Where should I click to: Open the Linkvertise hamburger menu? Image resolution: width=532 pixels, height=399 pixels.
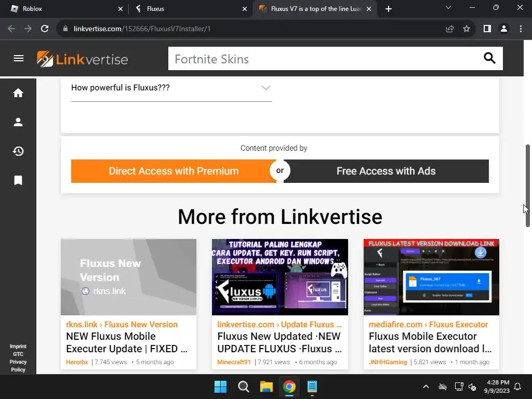(19, 58)
